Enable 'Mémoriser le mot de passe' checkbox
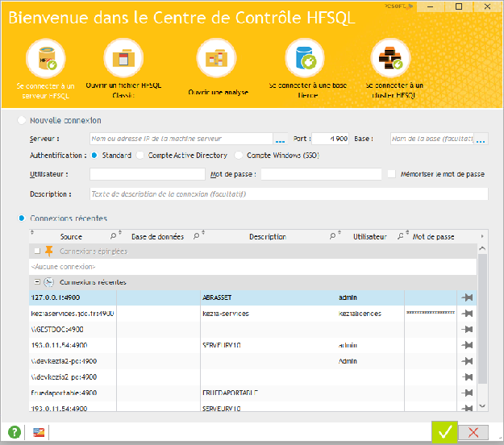The width and height of the screenshot is (504, 445). [392, 173]
